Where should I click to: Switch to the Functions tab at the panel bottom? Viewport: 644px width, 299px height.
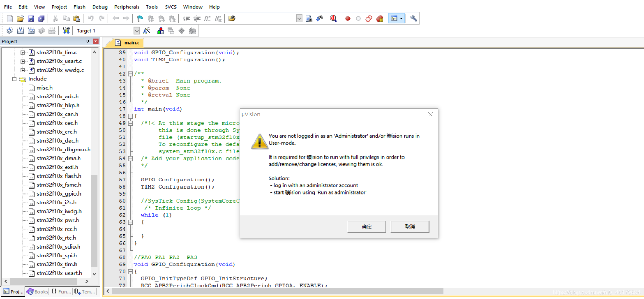click(x=61, y=292)
